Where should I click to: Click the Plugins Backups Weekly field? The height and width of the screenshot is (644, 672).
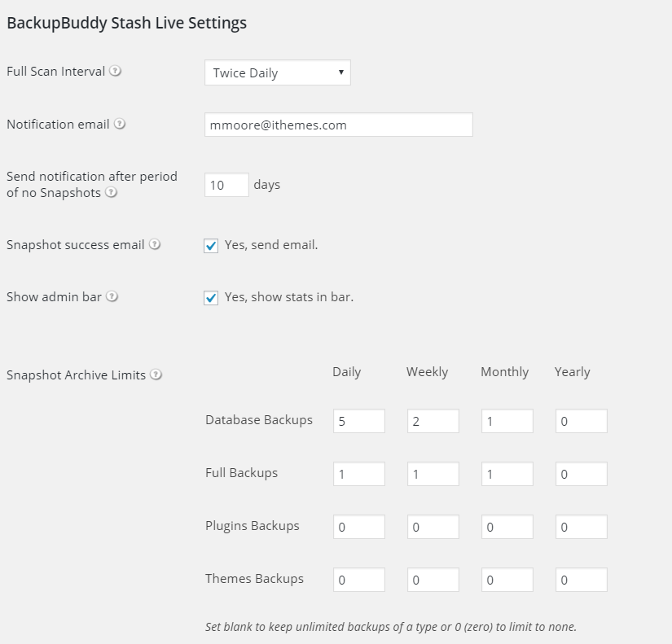(433, 527)
